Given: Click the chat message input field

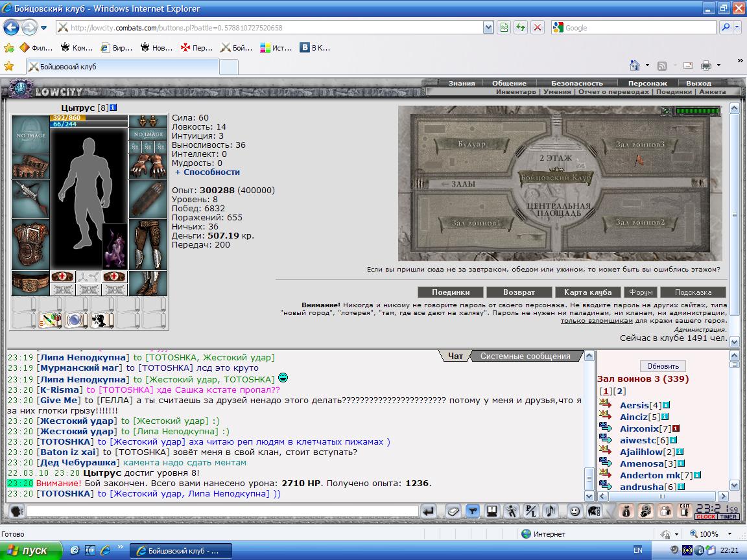Looking at the screenshot, I should pos(222,511).
